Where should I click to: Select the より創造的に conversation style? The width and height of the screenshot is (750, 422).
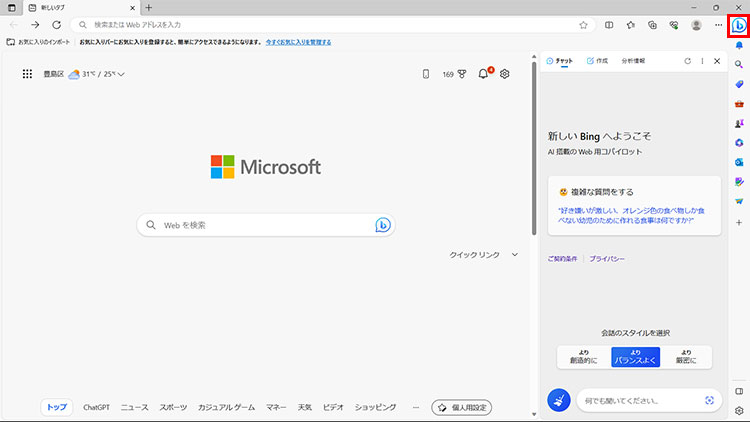click(583, 357)
